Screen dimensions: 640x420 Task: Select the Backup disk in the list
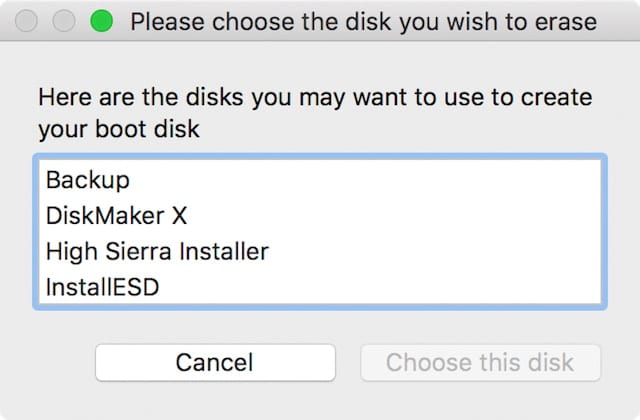[x=88, y=180]
